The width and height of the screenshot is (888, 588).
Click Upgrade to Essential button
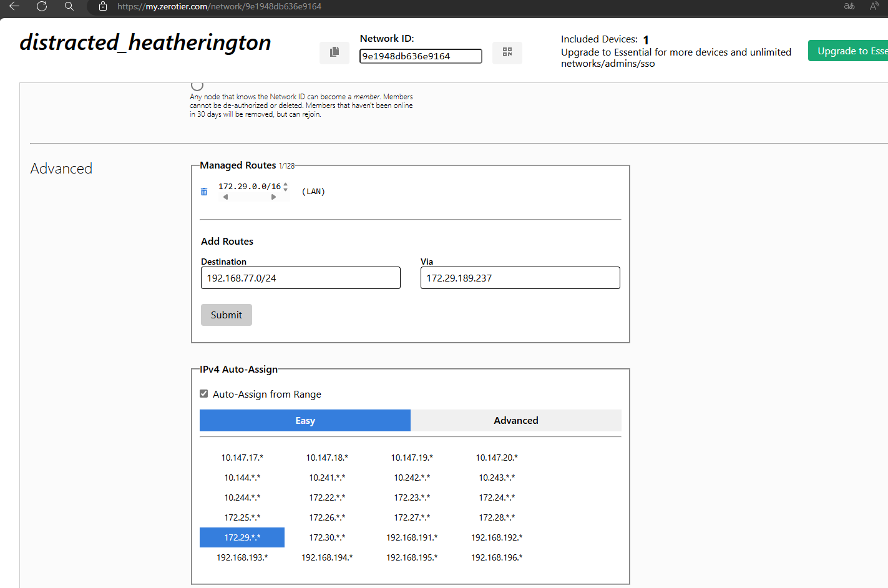click(x=848, y=51)
